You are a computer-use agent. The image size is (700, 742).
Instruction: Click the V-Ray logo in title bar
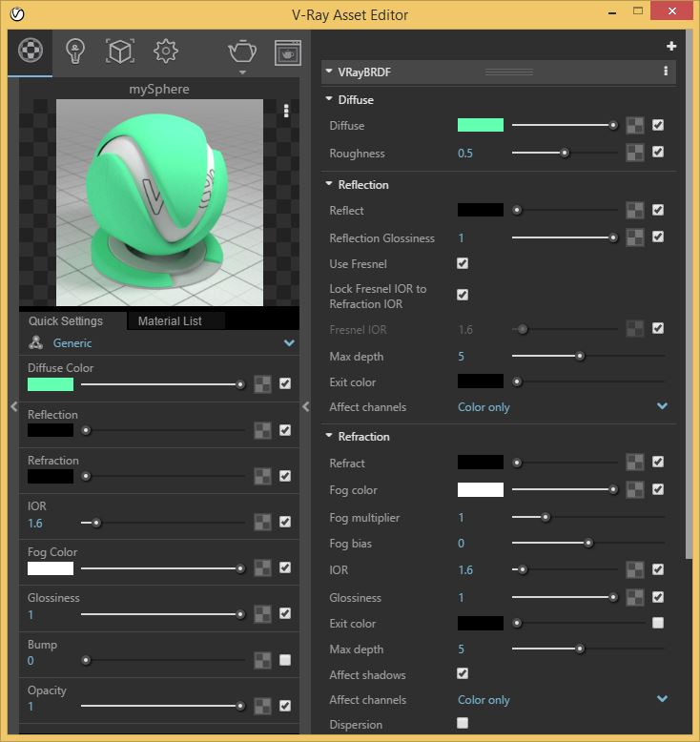17,14
